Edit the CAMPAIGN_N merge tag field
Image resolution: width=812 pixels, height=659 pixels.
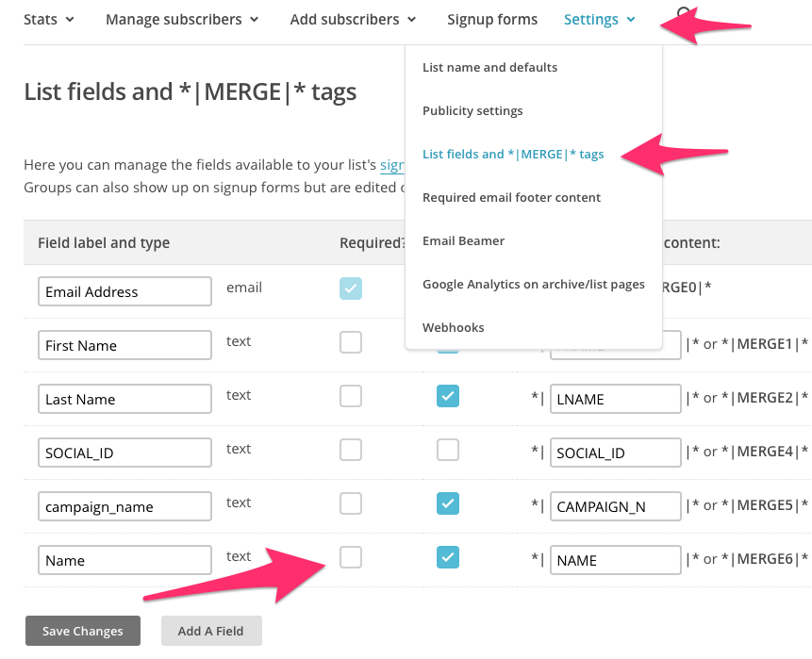tap(615, 506)
